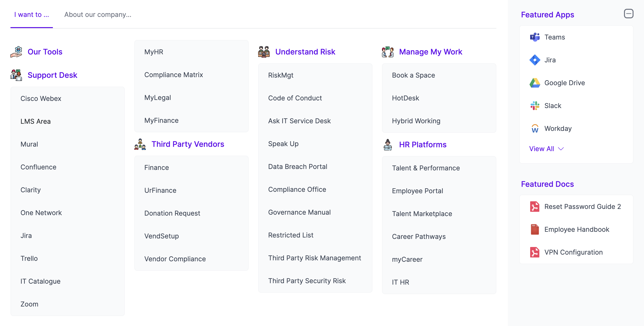Click the Manage My Work icon
644x326 pixels.
[x=388, y=52]
